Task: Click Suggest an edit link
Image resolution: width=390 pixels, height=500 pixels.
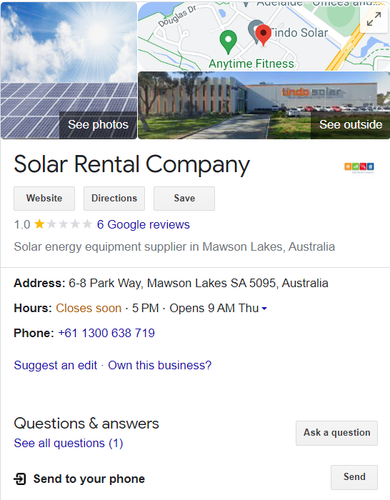Action: 55,365
